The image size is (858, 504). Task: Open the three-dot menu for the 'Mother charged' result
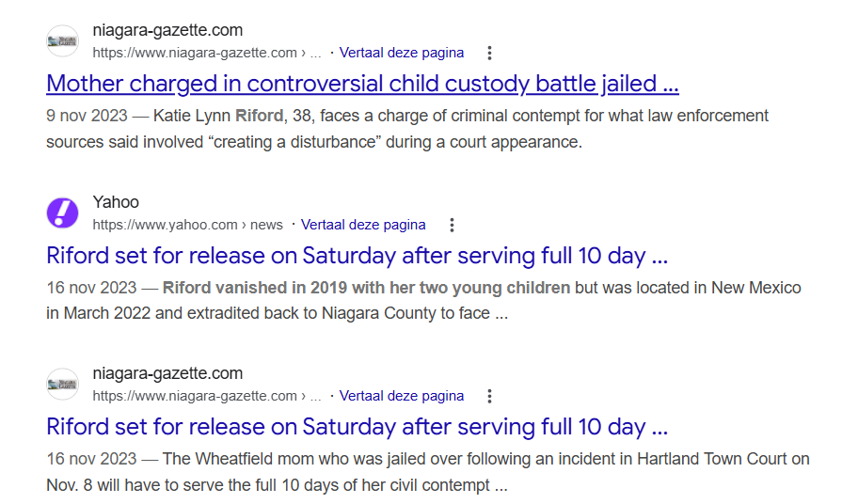click(489, 53)
